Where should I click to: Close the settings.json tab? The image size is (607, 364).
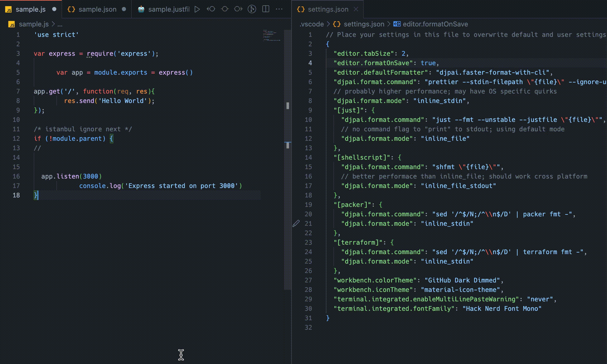click(356, 9)
